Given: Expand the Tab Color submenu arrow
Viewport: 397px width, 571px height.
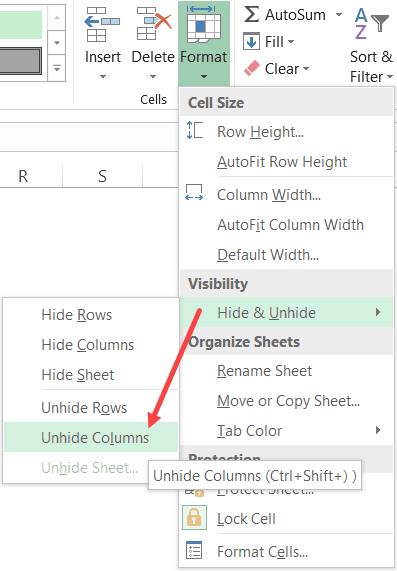Looking at the screenshot, I should click(378, 430).
